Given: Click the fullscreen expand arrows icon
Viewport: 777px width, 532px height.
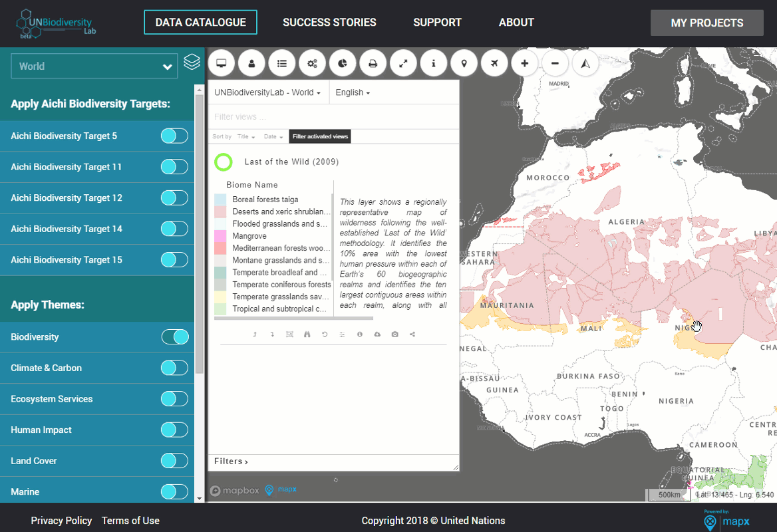Looking at the screenshot, I should click(403, 63).
